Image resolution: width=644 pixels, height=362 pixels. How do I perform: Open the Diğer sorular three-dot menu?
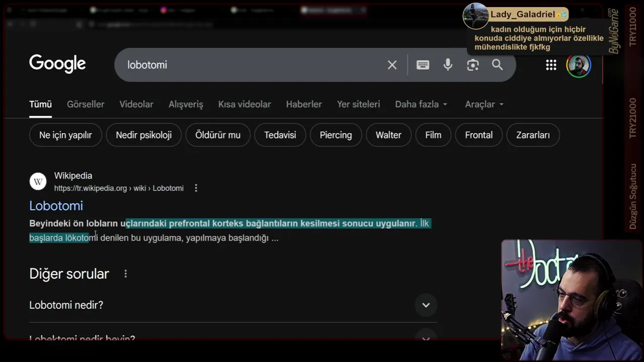coord(125,274)
